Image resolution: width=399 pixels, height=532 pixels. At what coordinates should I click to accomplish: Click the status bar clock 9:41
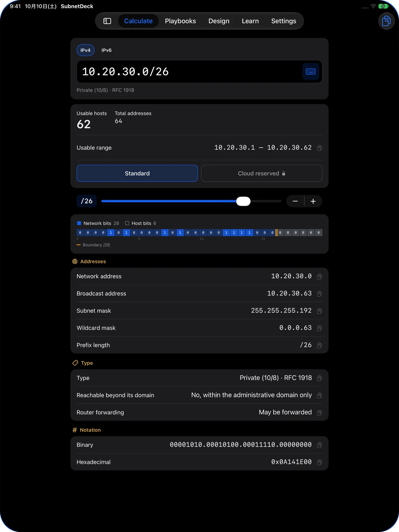point(15,6)
